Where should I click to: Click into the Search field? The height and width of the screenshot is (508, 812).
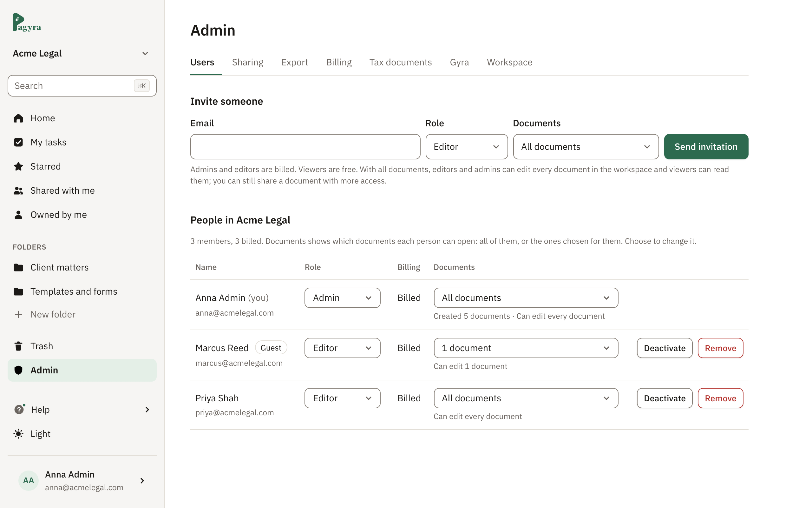(x=82, y=86)
